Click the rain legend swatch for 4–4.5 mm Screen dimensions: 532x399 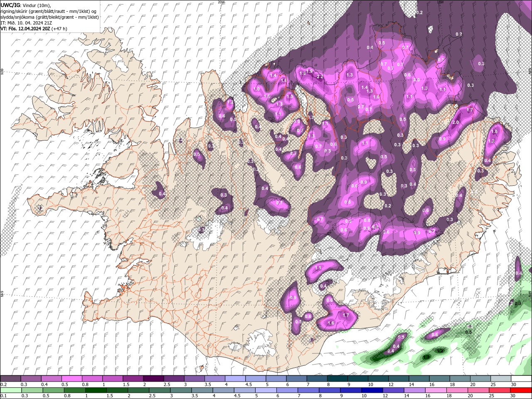point(224,391)
